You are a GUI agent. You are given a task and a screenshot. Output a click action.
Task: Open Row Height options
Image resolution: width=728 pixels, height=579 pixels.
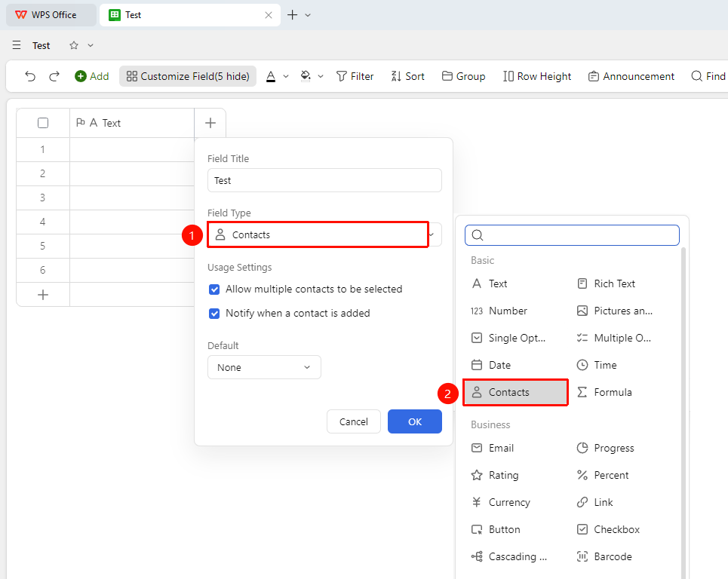click(x=536, y=76)
